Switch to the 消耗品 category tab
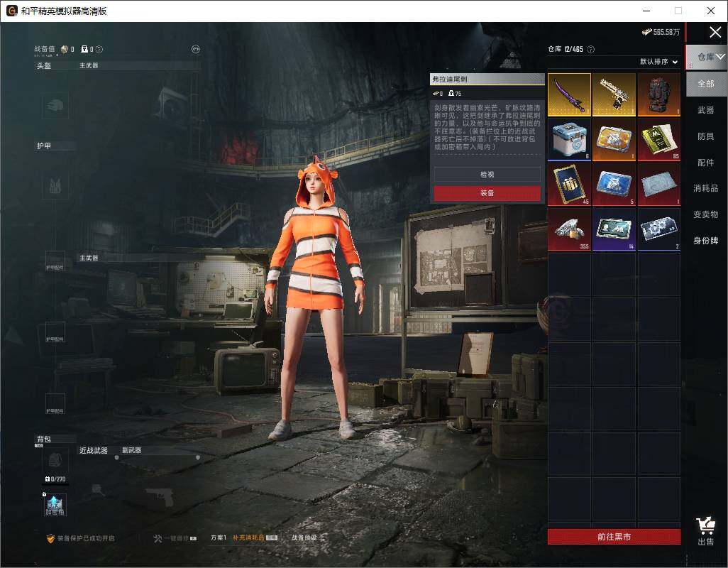Viewport: 728px width, 568px height. (706, 188)
